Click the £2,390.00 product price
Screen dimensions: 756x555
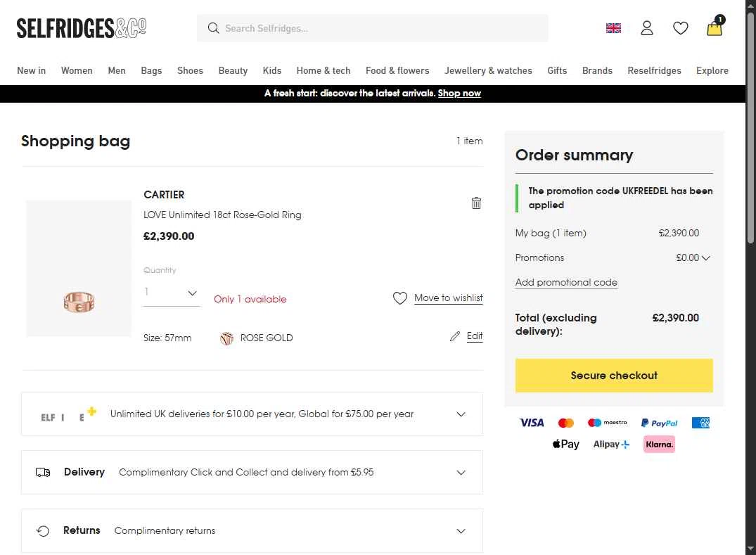(169, 236)
